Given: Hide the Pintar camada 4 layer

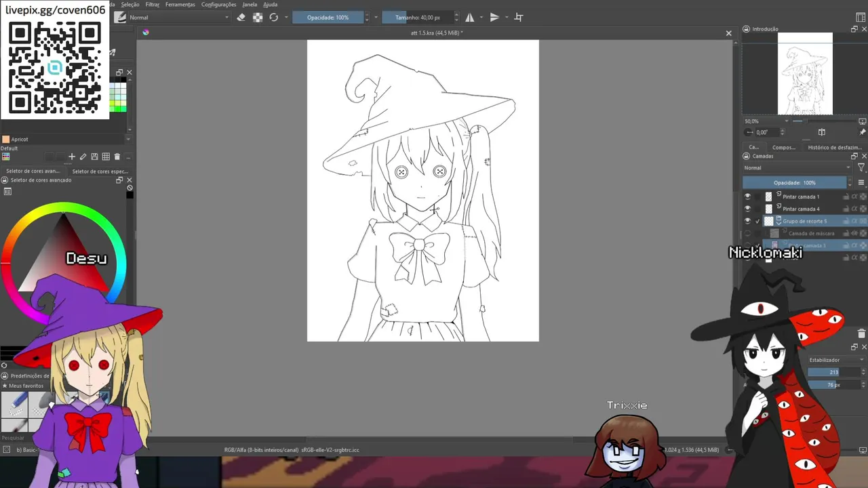Looking at the screenshot, I should click(x=747, y=209).
